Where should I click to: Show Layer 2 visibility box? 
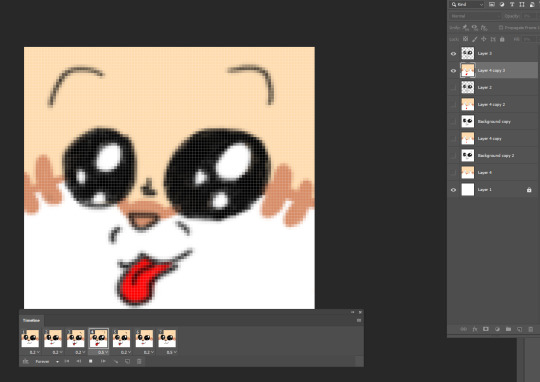point(453,87)
